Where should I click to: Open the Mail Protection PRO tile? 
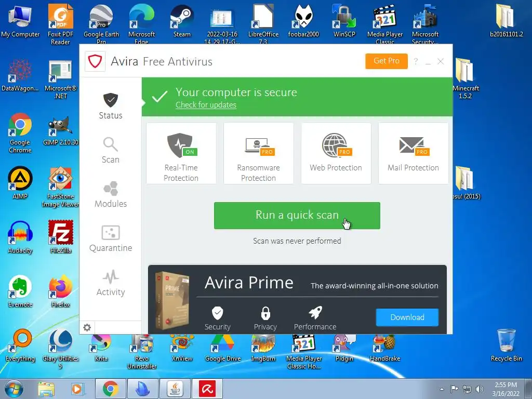413,153
